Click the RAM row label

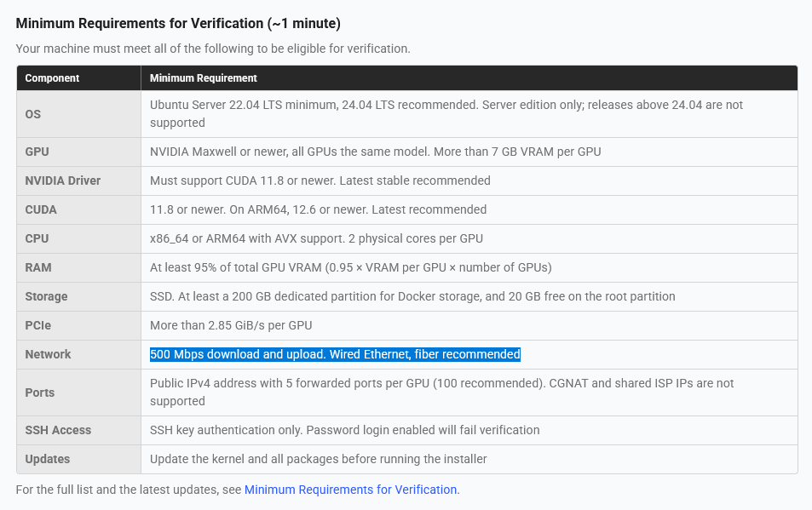coord(38,268)
